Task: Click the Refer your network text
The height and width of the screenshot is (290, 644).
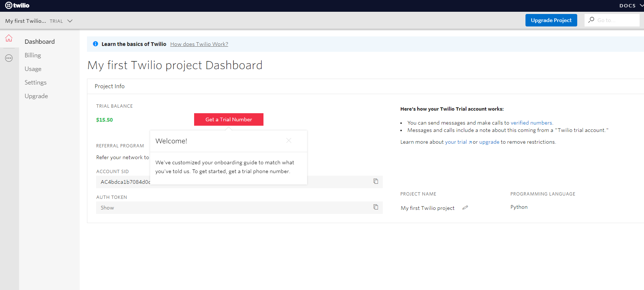Action: click(123, 157)
